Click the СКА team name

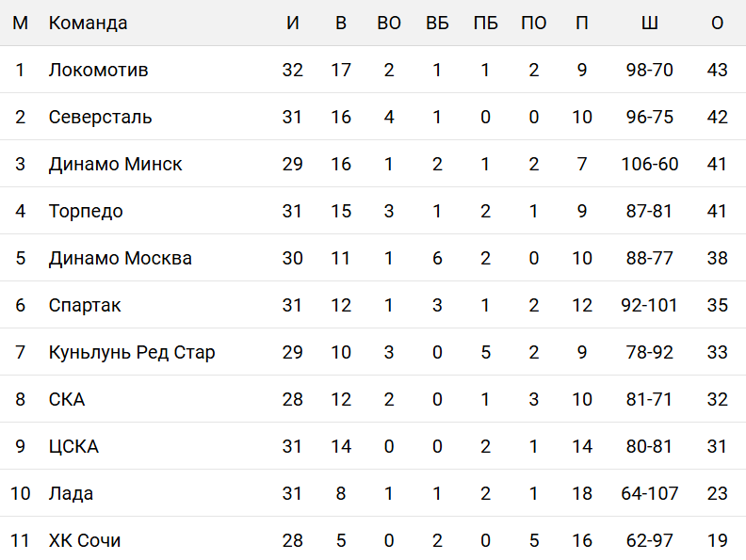[67, 399]
